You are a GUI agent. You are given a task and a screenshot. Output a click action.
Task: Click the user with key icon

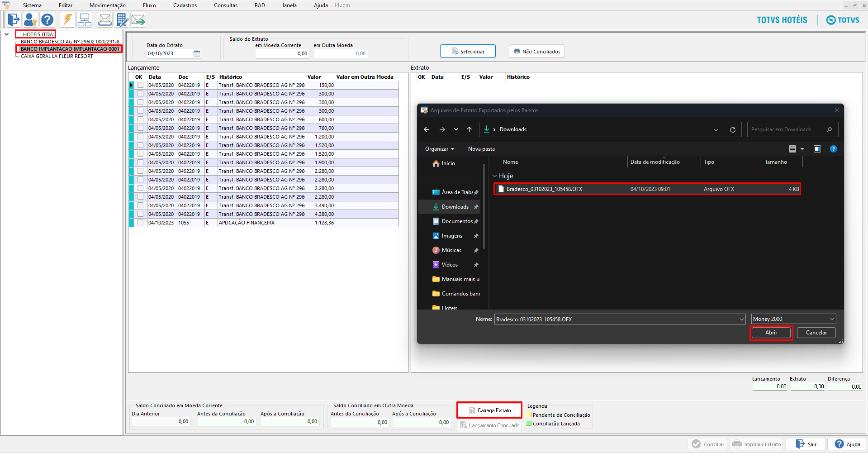click(30, 20)
